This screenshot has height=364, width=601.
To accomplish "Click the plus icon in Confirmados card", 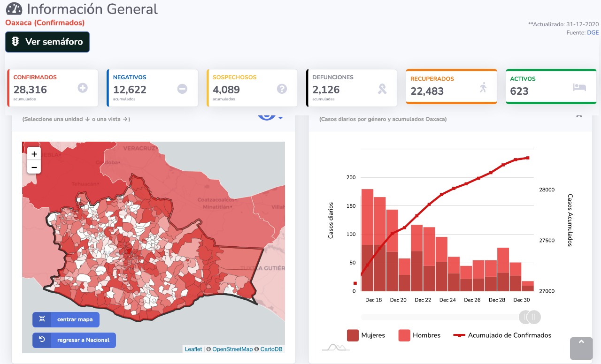I will coord(83,88).
